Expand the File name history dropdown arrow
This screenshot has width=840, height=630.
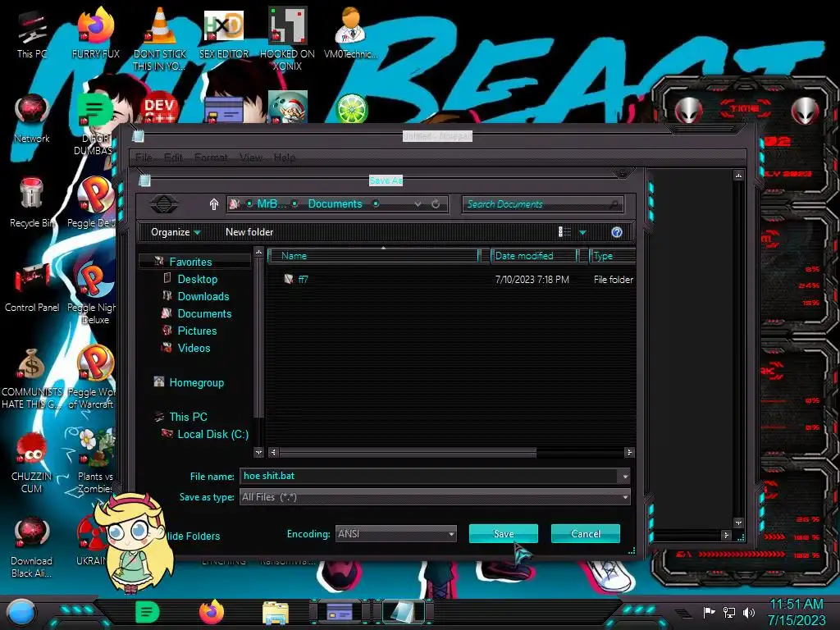coord(624,477)
